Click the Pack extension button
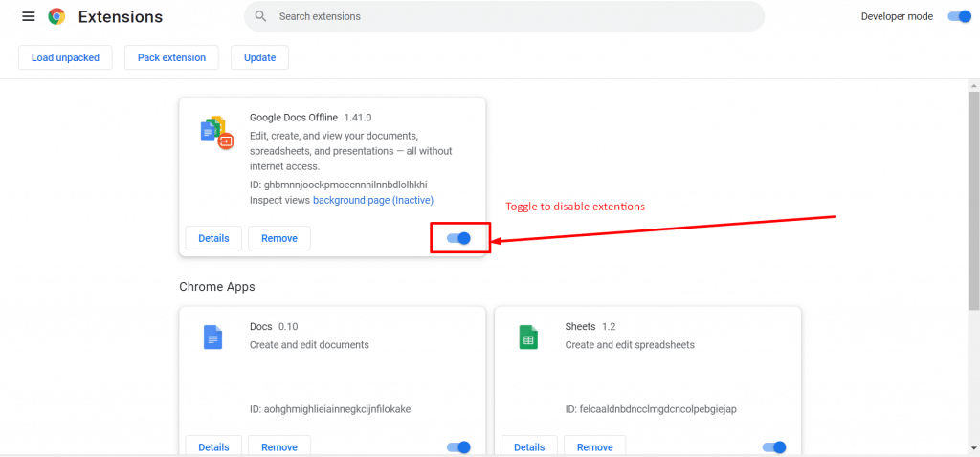The height and width of the screenshot is (457, 980). pyautogui.click(x=172, y=57)
